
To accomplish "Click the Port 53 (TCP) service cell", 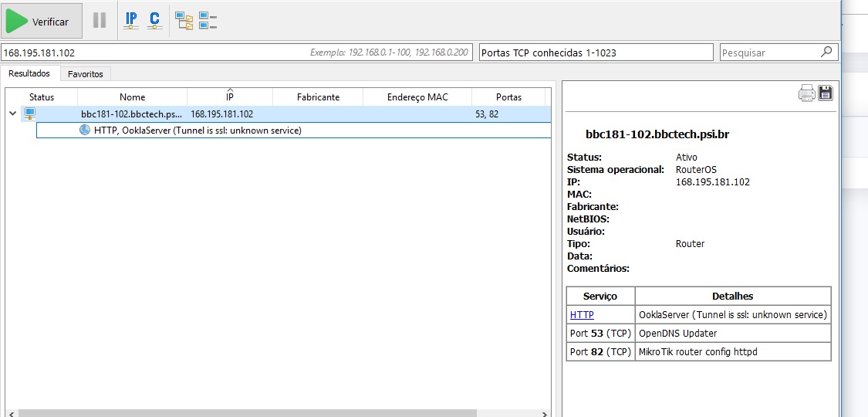I will [600, 334].
